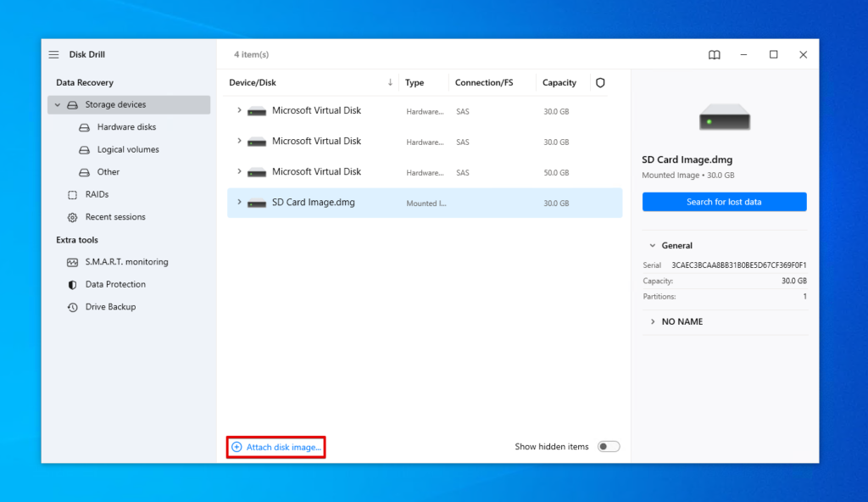Select Hardware disks in sidebar

(x=126, y=127)
